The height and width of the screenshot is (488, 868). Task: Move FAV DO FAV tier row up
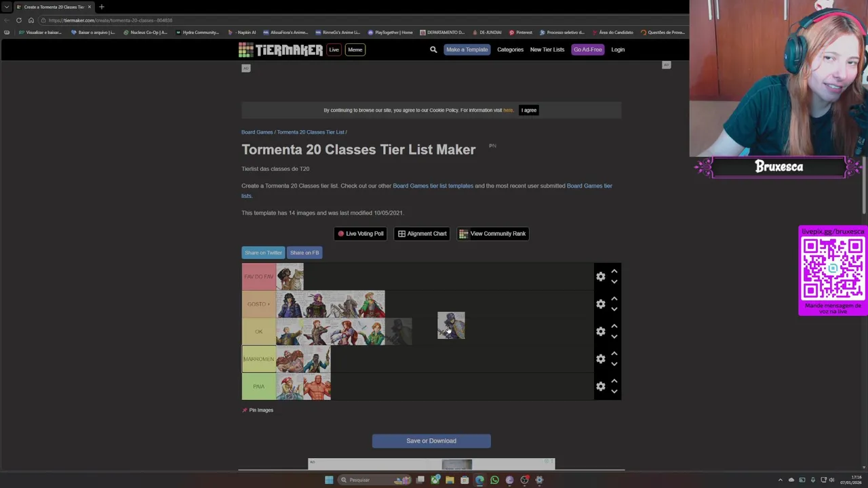[x=614, y=271]
